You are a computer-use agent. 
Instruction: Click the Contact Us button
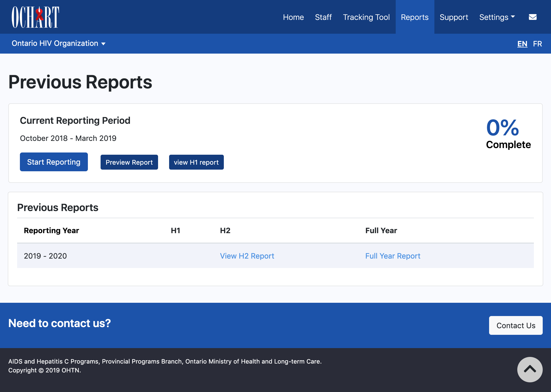(516, 325)
